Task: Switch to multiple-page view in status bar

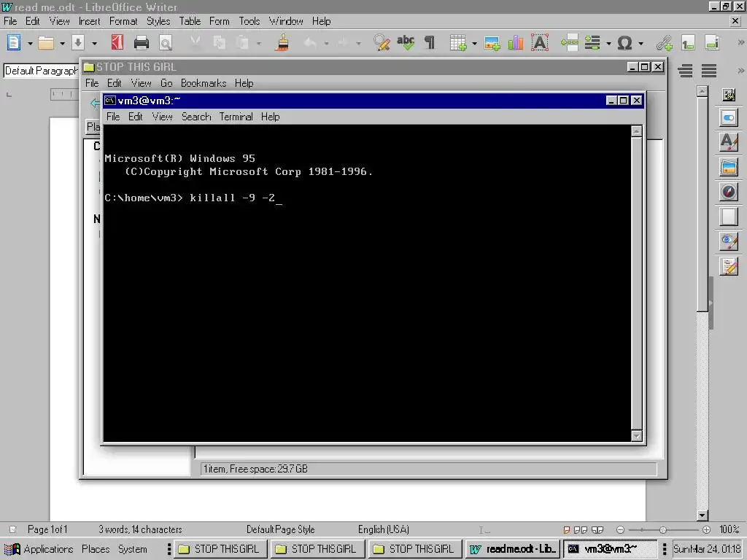Action: point(580,529)
